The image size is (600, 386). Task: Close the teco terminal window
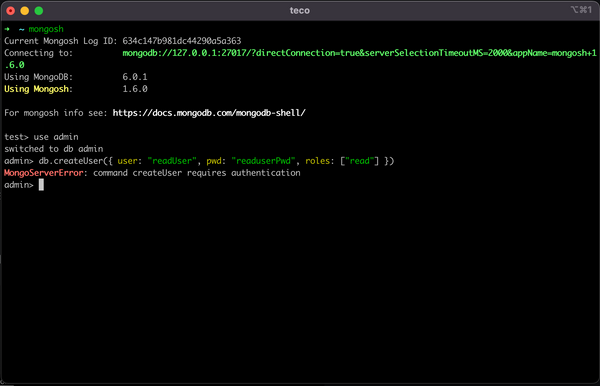pyautogui.click(x=11, y=11)
